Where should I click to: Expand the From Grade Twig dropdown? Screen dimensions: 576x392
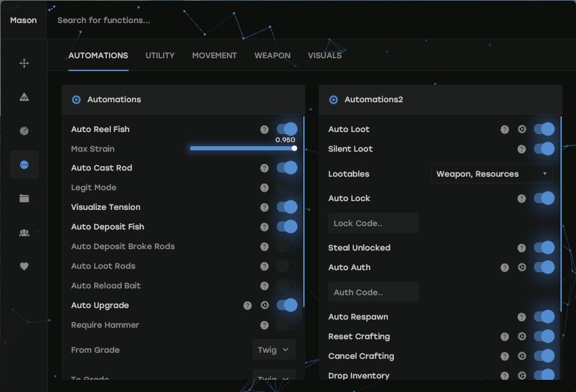pyautogui.click(x=273, y=350)
